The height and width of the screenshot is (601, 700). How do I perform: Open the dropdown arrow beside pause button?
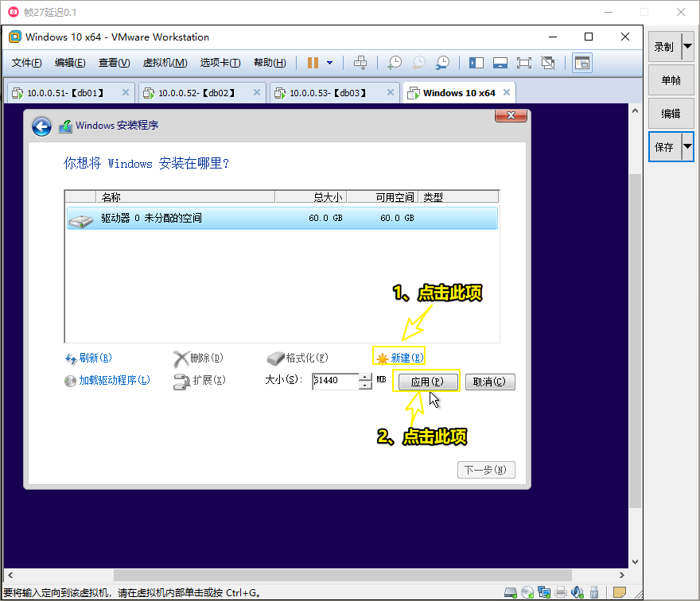329,63
